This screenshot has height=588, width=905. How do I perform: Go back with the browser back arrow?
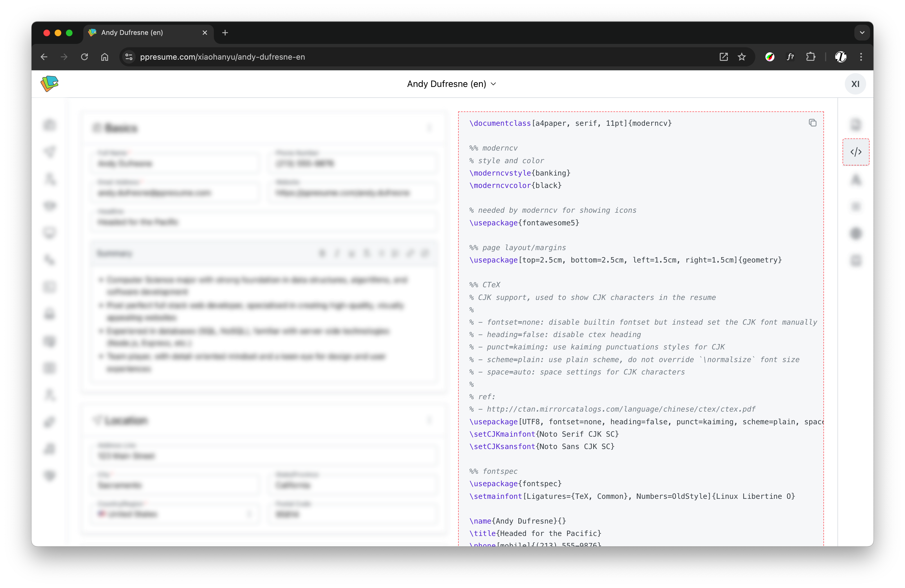click(44, 57)
